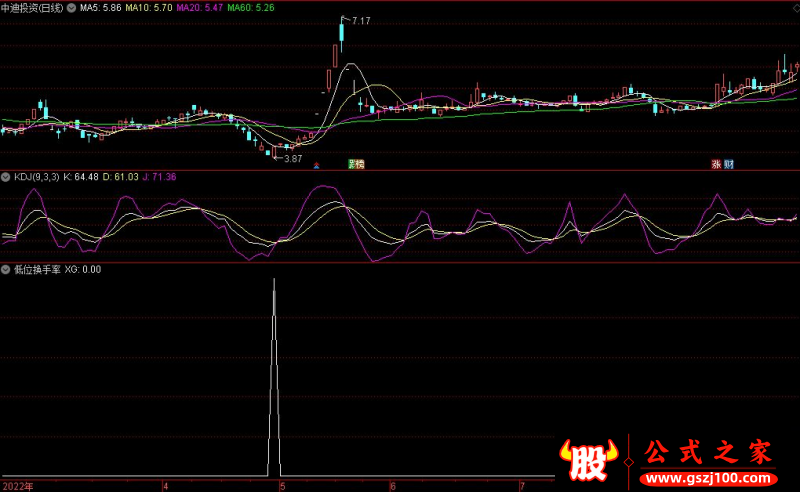
Task: Select the MA5 moving average label
Action: tap(100, 7)
